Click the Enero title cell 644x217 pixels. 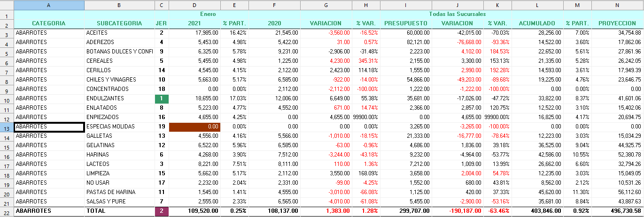(x=194, y=14)
